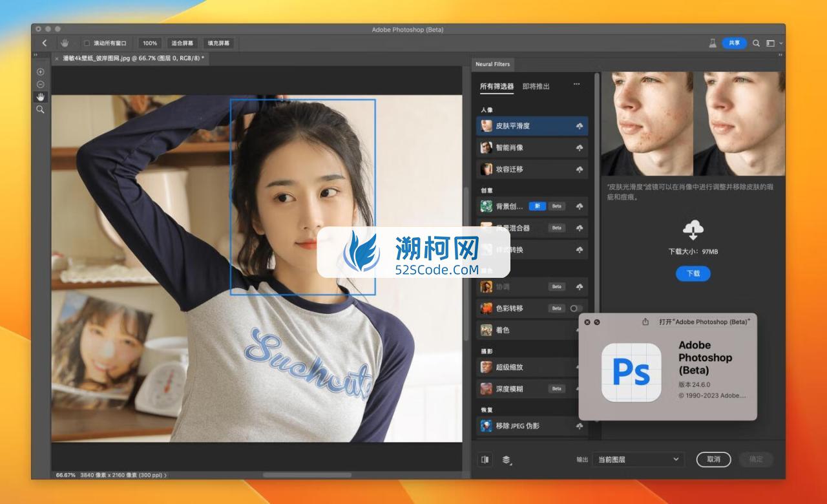Screen dimensions: 827x504
Task: Enable 滚动所有窗口 checkbox
Action: point(87,43)
